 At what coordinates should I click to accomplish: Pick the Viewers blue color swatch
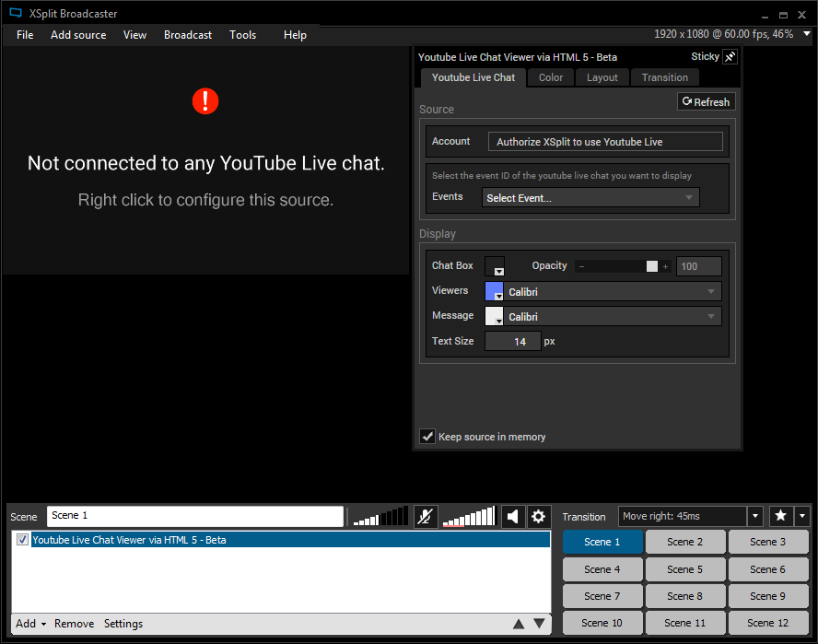pyautogui.click(x=494, y=291)
